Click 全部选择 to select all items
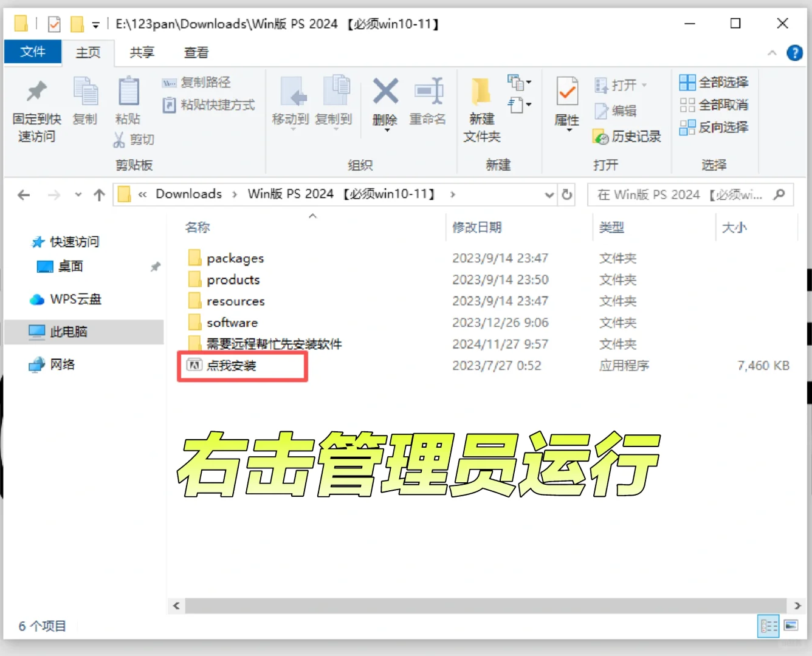Viewport: 812px width, 656px height. point(714,82)
